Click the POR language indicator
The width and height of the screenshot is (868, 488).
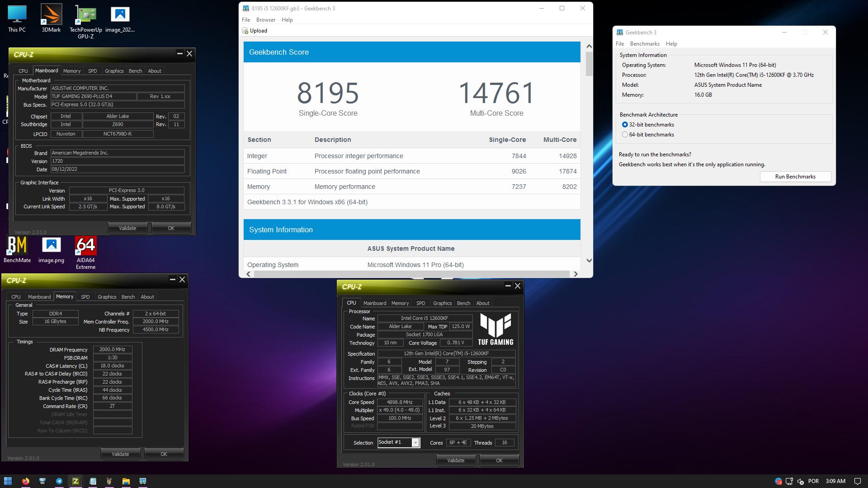click(x=813, y=481)
